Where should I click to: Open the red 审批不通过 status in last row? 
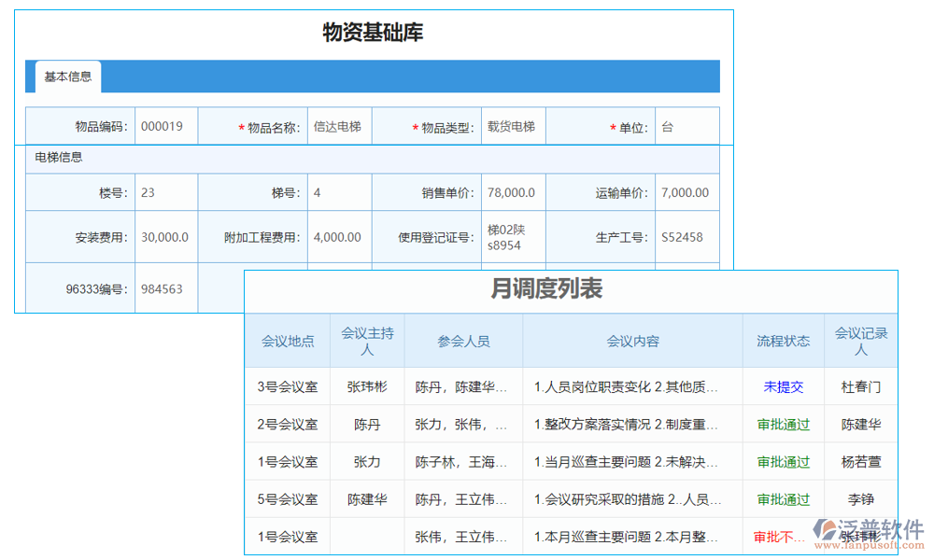783,536
